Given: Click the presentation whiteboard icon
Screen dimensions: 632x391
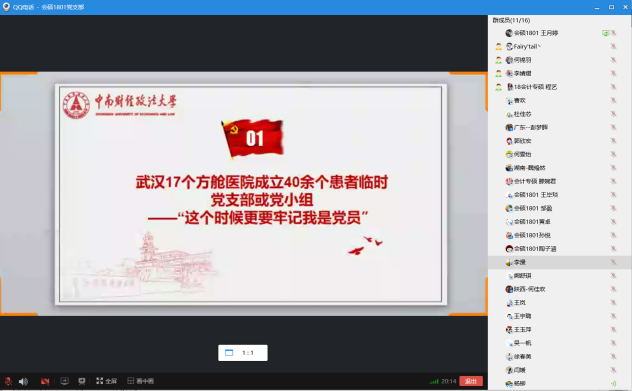Looking at the screenshot, I should tap(82, 381).
